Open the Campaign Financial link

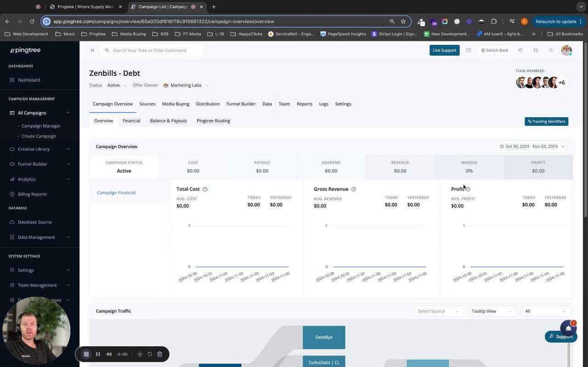116,193
